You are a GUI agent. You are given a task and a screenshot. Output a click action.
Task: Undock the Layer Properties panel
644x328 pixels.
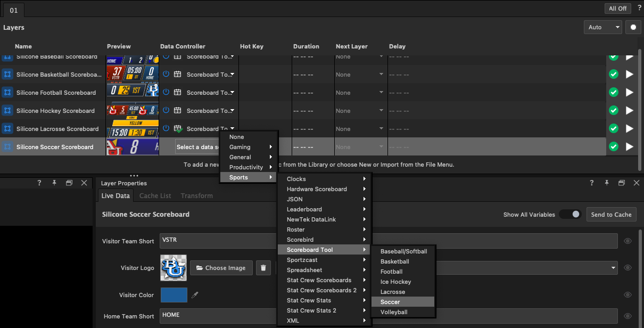[x=621, y=183]
